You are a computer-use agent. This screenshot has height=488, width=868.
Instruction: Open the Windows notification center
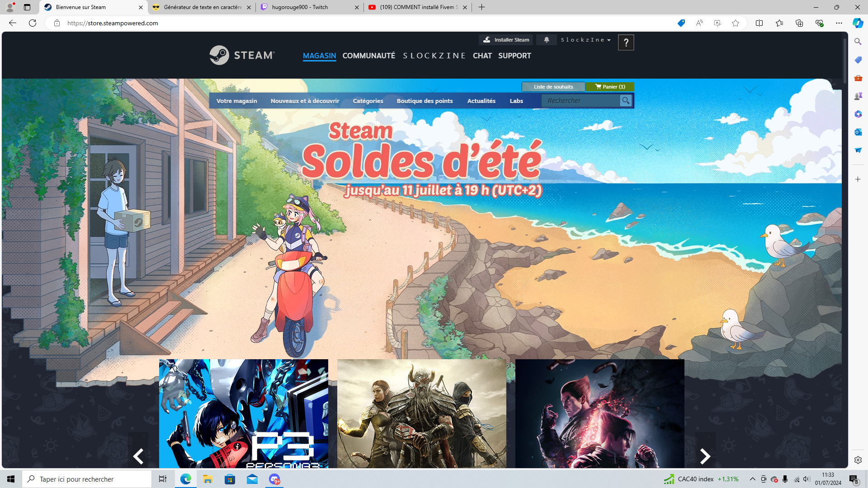click(854, 479)
